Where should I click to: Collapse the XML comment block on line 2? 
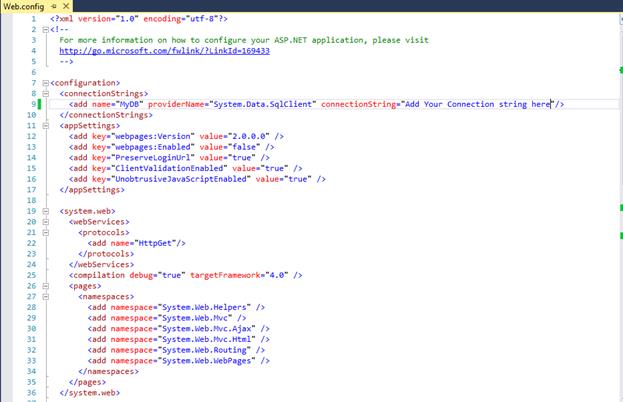[45, 30]
